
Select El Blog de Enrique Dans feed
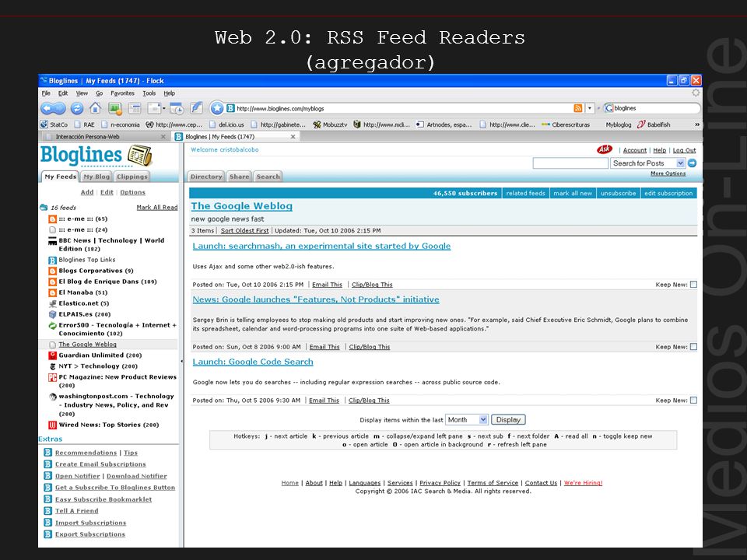pyautogui.click(x=107, y=282)
